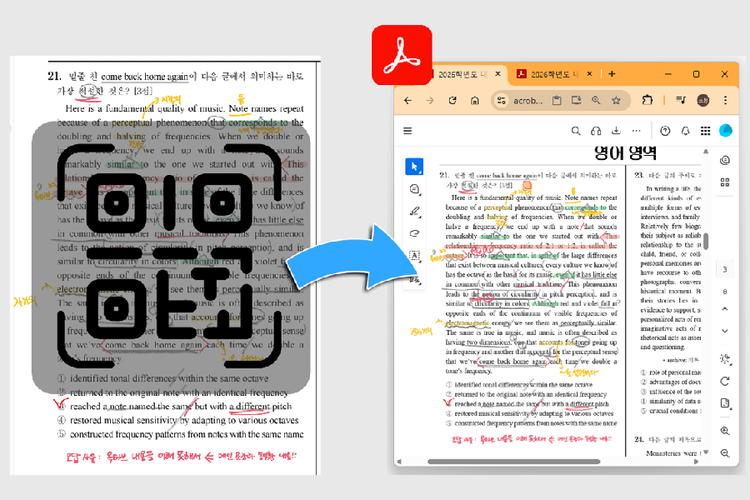Open the notifications bell
Viewport: 750px width, 500px height.
pyautogui.click(x=685, y=131)
